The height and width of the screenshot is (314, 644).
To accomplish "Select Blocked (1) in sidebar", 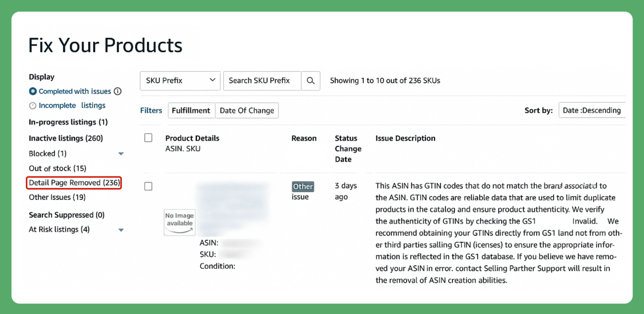I will (48, 154).
